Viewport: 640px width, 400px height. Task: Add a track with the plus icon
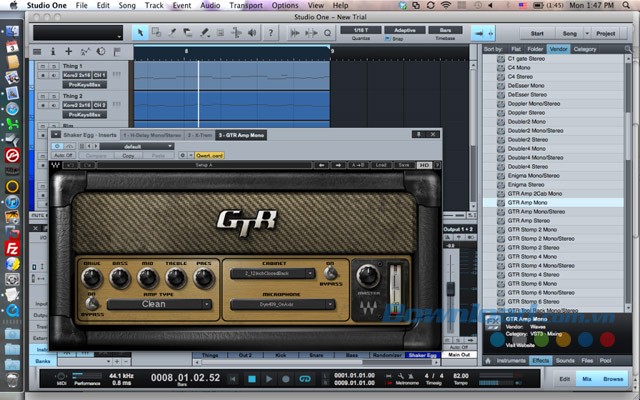(69, 51)
